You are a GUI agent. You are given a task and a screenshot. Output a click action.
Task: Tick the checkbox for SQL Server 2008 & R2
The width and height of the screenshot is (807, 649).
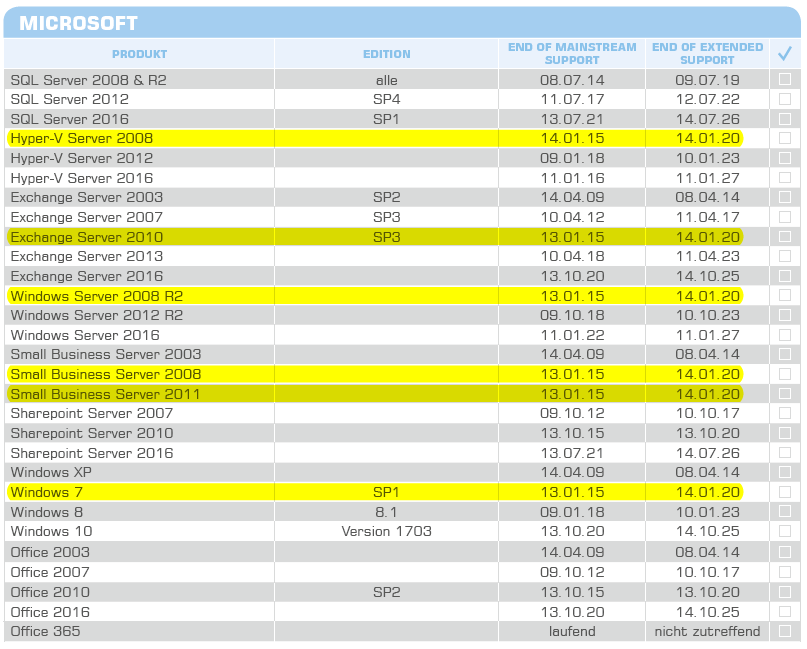[785, 79]
